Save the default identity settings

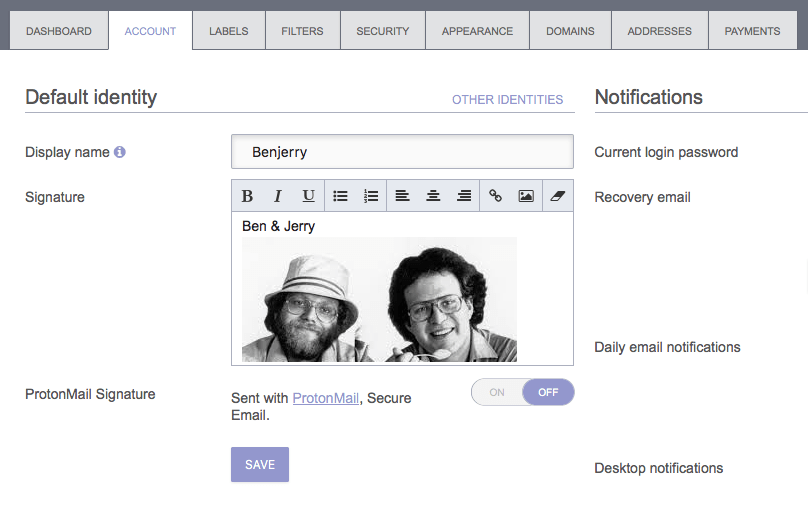click(260, 464)
